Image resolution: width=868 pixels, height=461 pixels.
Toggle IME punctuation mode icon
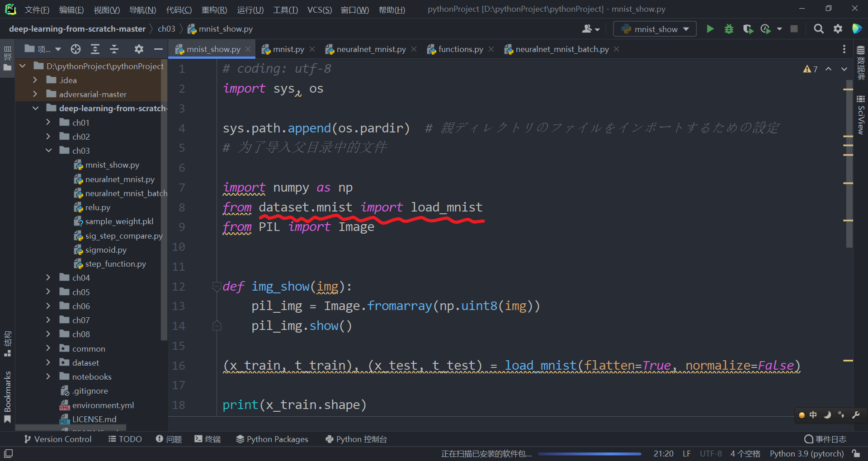click(841, 415)
